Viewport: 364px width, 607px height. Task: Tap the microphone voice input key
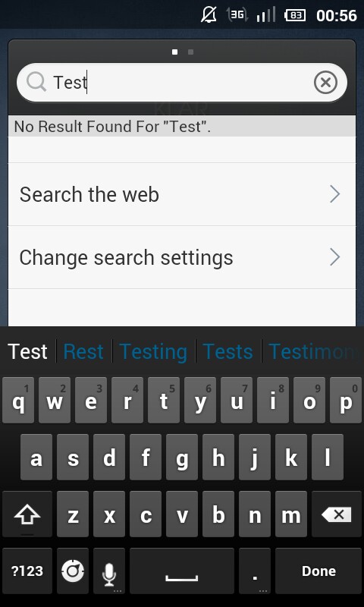109,571
